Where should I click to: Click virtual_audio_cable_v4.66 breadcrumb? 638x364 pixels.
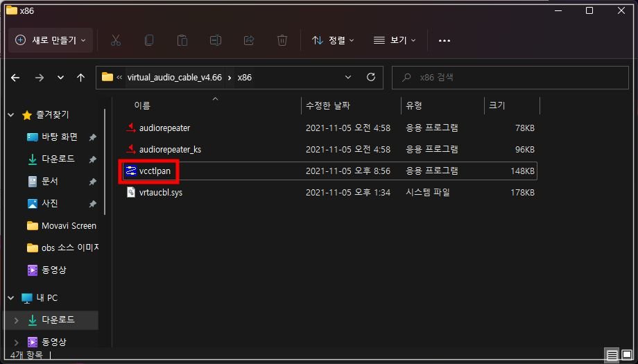(175, 77)
